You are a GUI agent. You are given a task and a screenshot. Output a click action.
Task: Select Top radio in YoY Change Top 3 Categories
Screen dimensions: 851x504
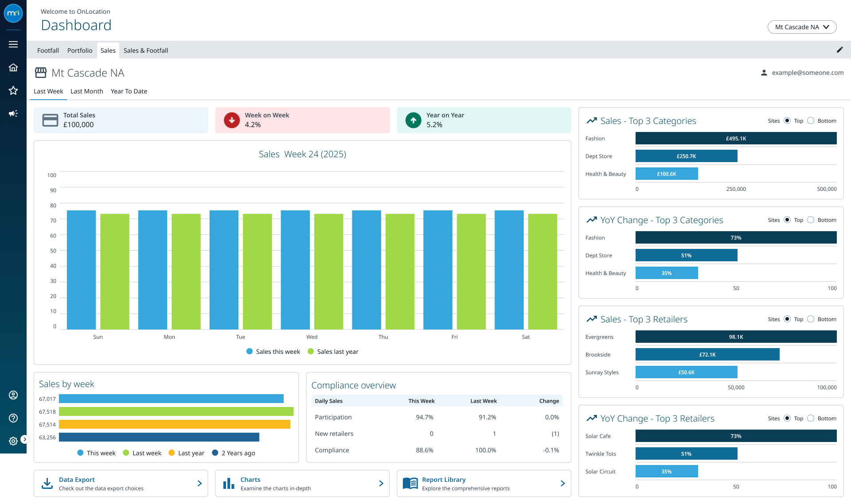[787, 220]
